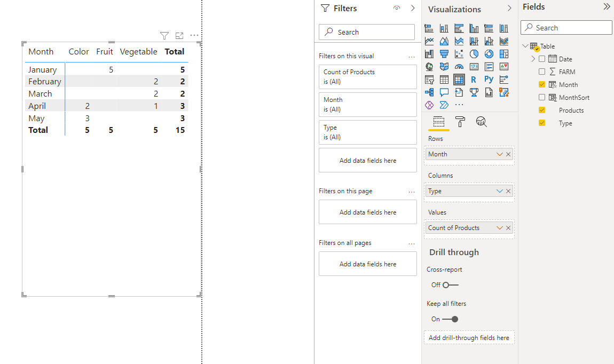This screenshot has width=614, height=364.
Task: Turn off the Keep all filters toggle
Action: (450, 319)
